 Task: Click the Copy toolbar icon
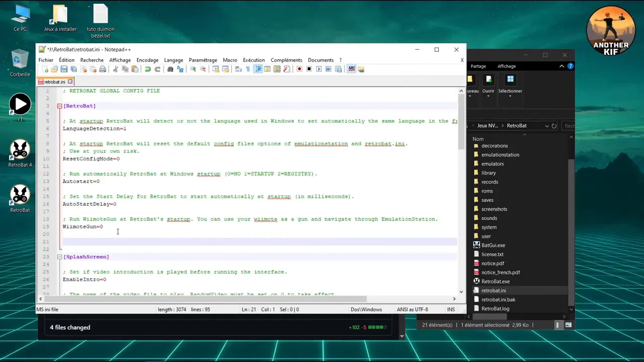point(125,69)
